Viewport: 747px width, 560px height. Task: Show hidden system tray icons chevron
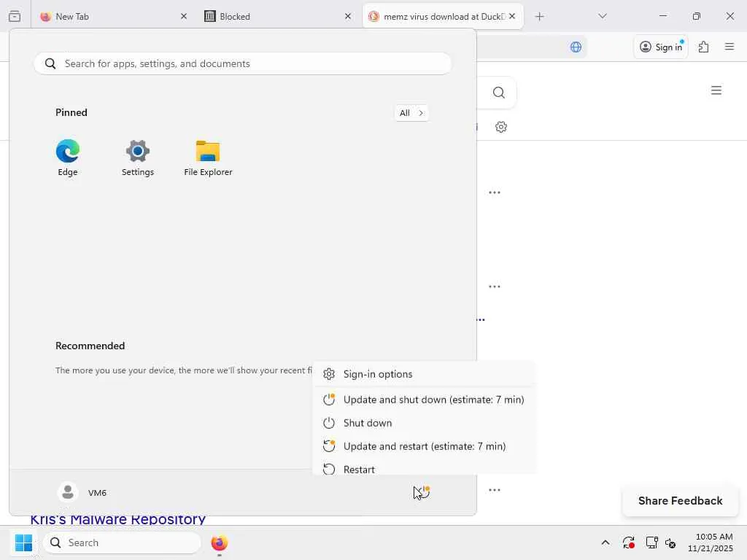tap(605, 542)
